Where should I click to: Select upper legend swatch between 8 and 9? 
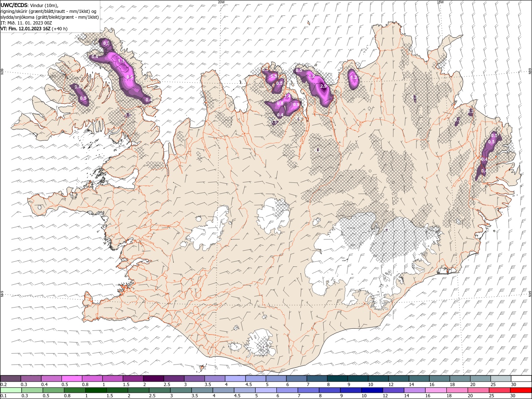pos(337,379)
